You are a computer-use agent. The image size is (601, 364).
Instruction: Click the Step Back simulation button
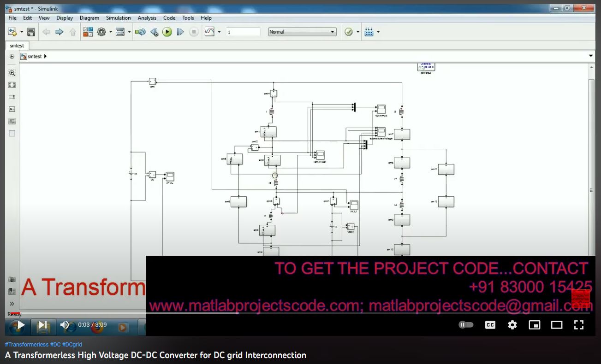[x=155, y=32]
